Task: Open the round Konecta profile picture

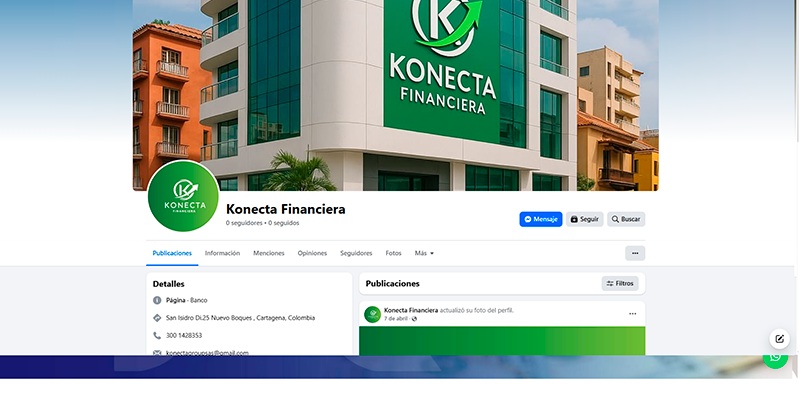Action: [x=183, y=196]
